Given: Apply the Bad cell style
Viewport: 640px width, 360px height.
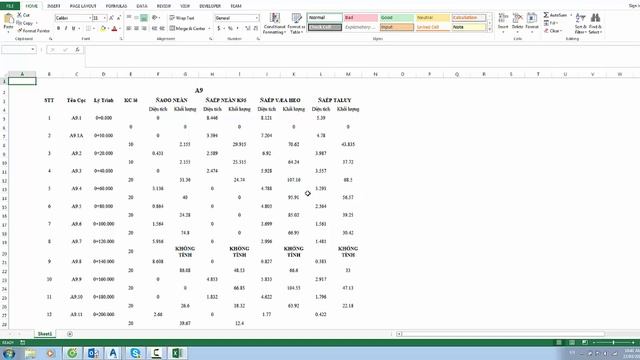Looking at the screenshot, I should (361, 18).
